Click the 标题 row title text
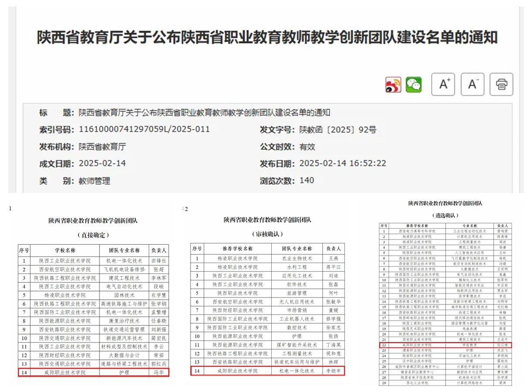This screenshot has height=392, width=532. click(204, 113)
